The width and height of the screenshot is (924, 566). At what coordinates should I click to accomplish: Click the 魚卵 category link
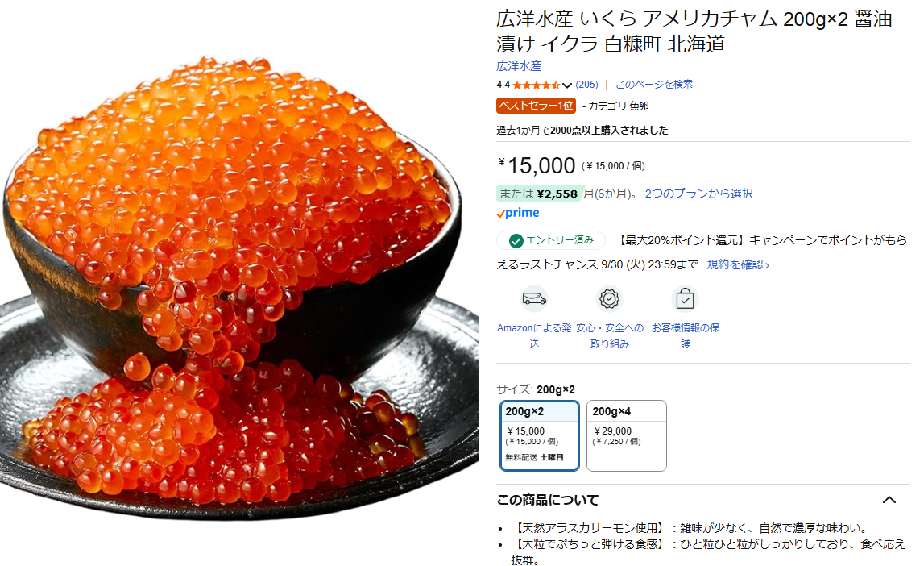(639, 106)
